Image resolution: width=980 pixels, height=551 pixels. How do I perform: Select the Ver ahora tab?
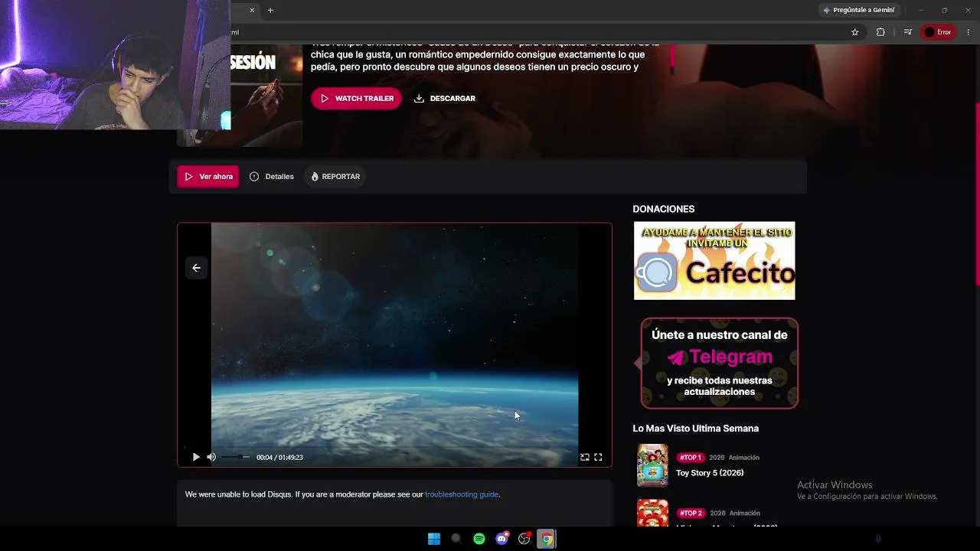tap(208, 177)
